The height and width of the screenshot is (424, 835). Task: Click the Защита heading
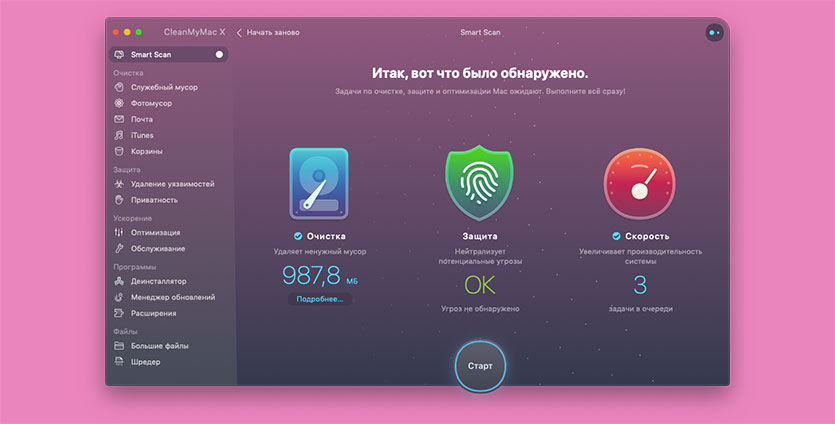click(480, 236)
